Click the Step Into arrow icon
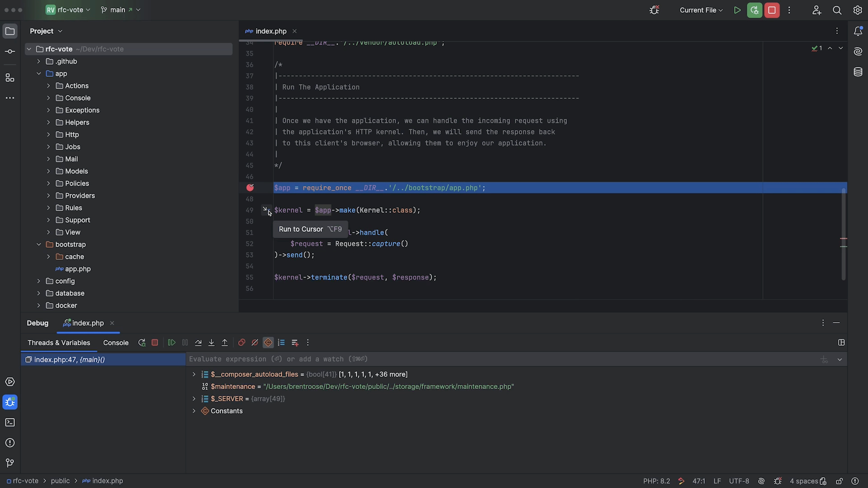 point(211,343)
